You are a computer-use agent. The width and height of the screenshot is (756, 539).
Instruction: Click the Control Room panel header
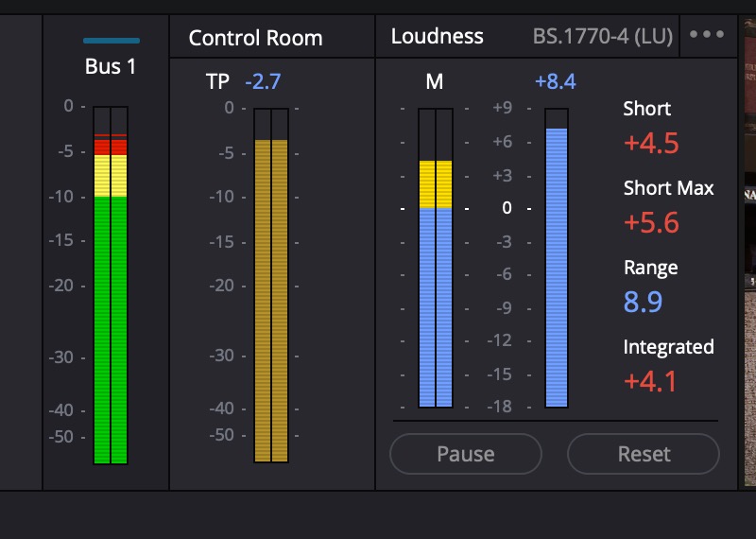coord(255,38)
